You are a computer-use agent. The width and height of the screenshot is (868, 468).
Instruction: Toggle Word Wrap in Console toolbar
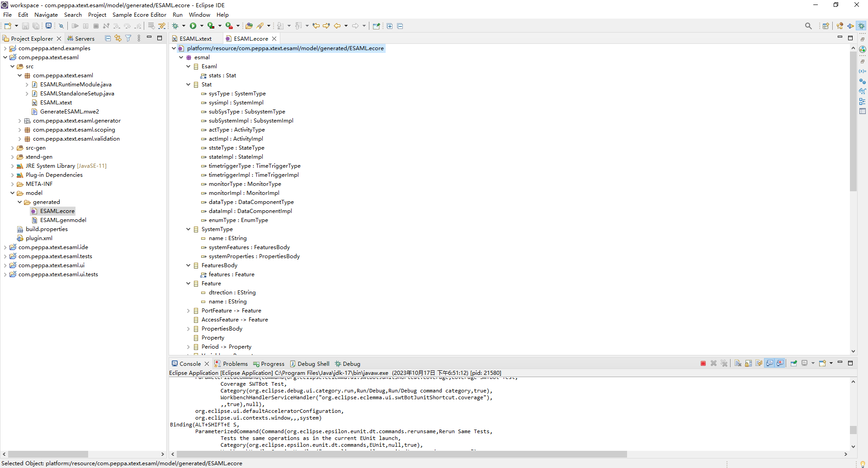(x=759, y=364)
